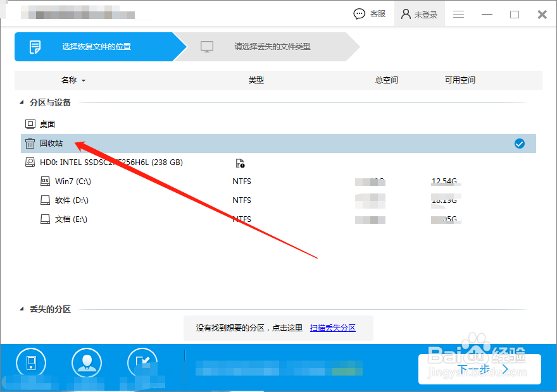Screen dimensions: 557x392
Task: Uncheck the blue checkmark on 回收站 row
Action: pos(520,144)
